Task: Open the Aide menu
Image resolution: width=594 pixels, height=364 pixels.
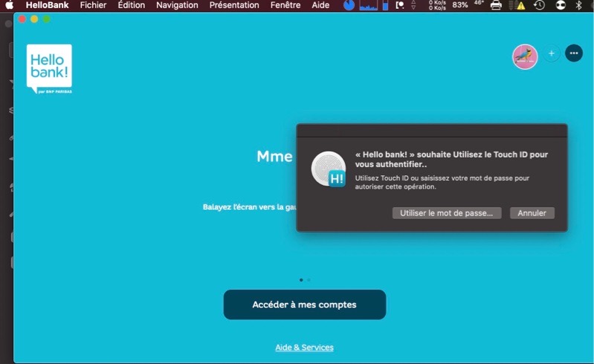Action: (x=320, y=5)
